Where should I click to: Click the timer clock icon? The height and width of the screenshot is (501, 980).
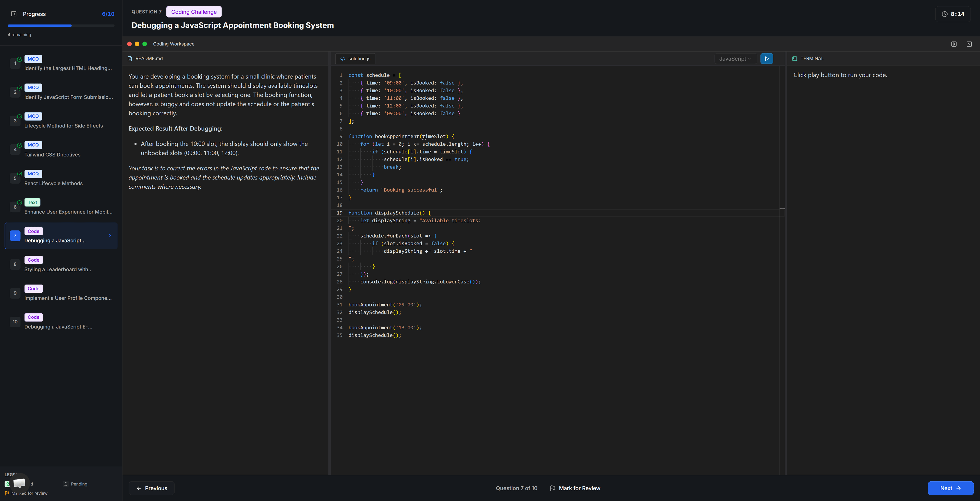pyautogui.click(x=944, y=14)
